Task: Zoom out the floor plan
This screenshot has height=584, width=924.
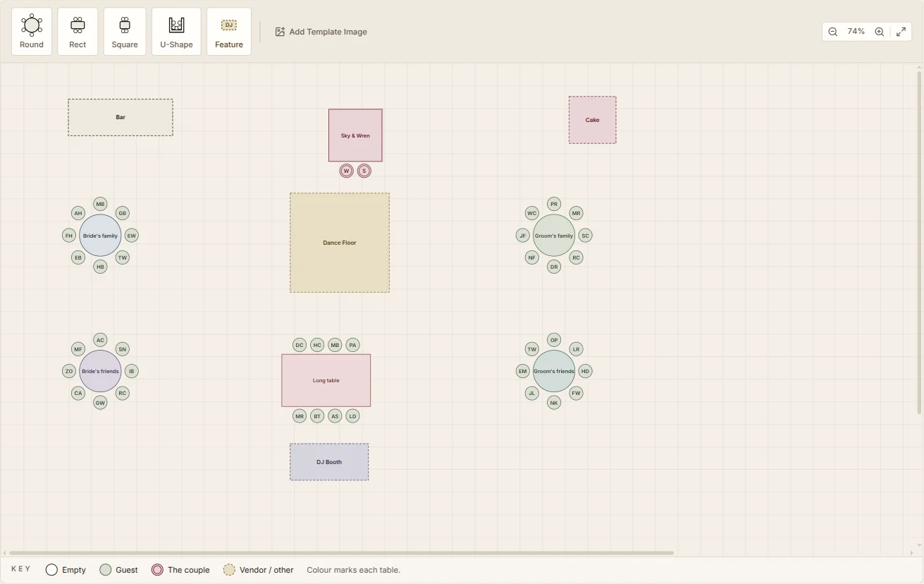Action: click(x=833, y=32)
